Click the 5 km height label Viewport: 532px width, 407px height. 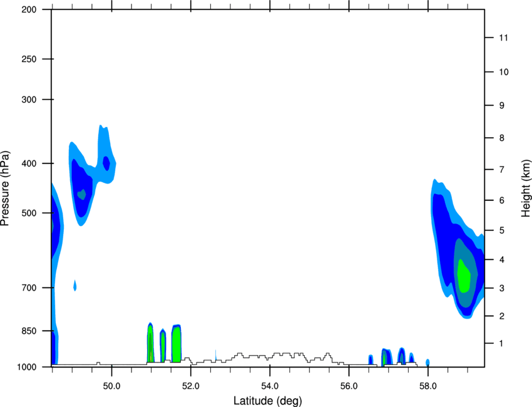502,230
